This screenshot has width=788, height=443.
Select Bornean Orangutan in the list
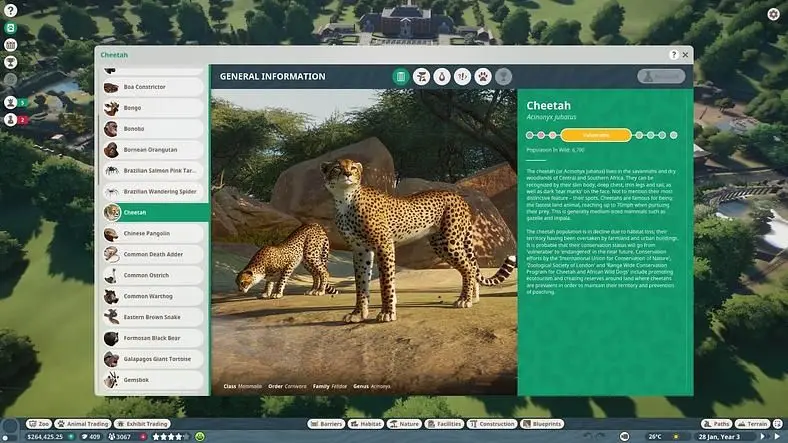pos(153,150)
